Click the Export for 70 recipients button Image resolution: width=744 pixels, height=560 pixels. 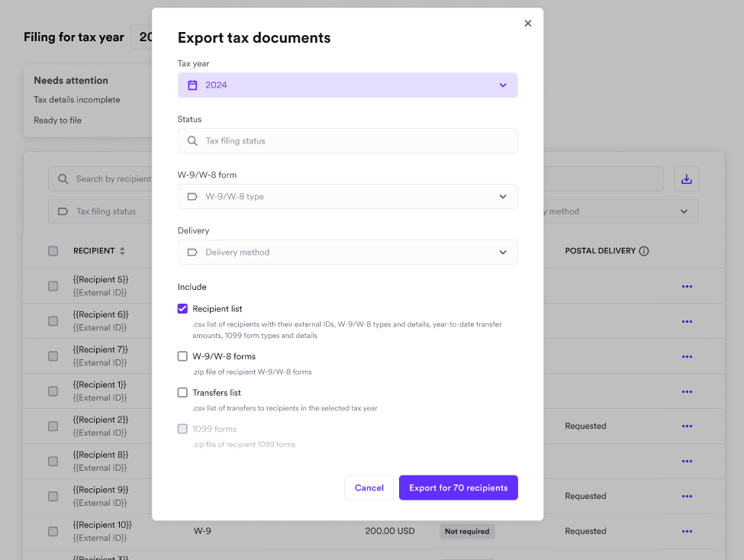tap(458, 488)
